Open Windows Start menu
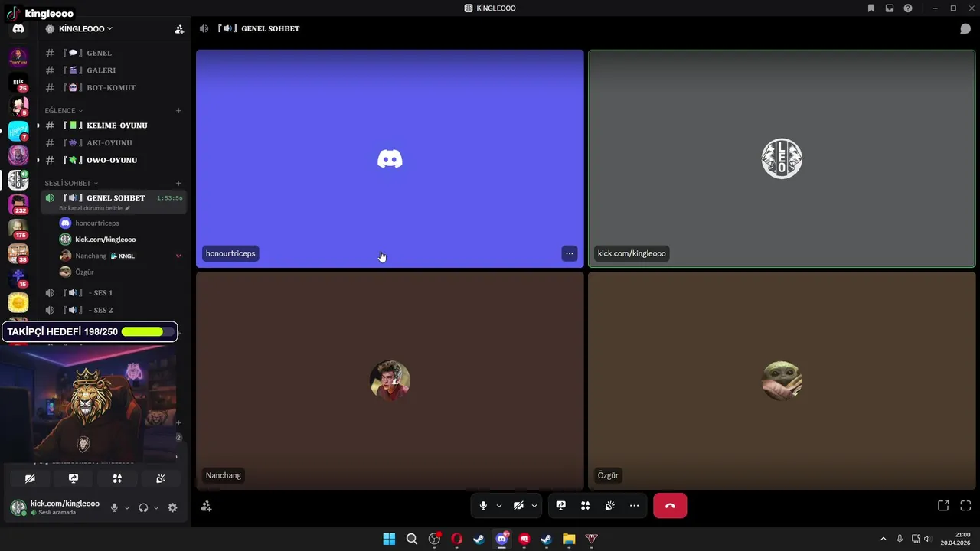The image size is (980, 551). click(389, 539)
